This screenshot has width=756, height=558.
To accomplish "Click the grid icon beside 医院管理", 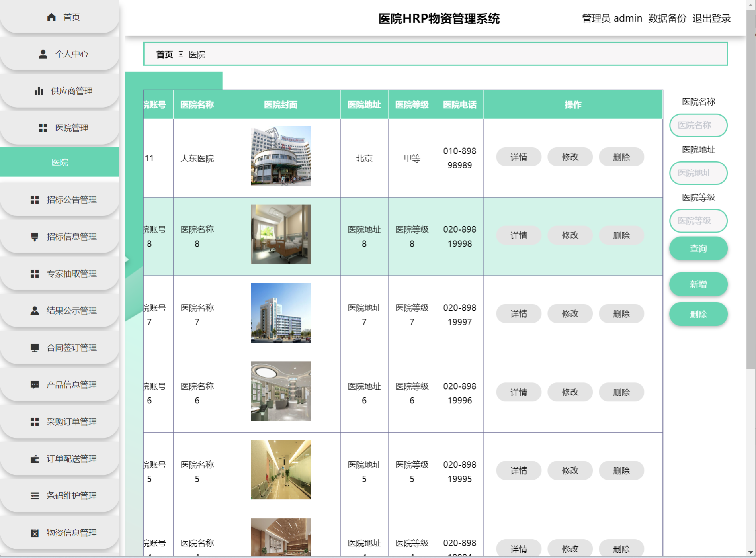I will (x=43, y=128).
